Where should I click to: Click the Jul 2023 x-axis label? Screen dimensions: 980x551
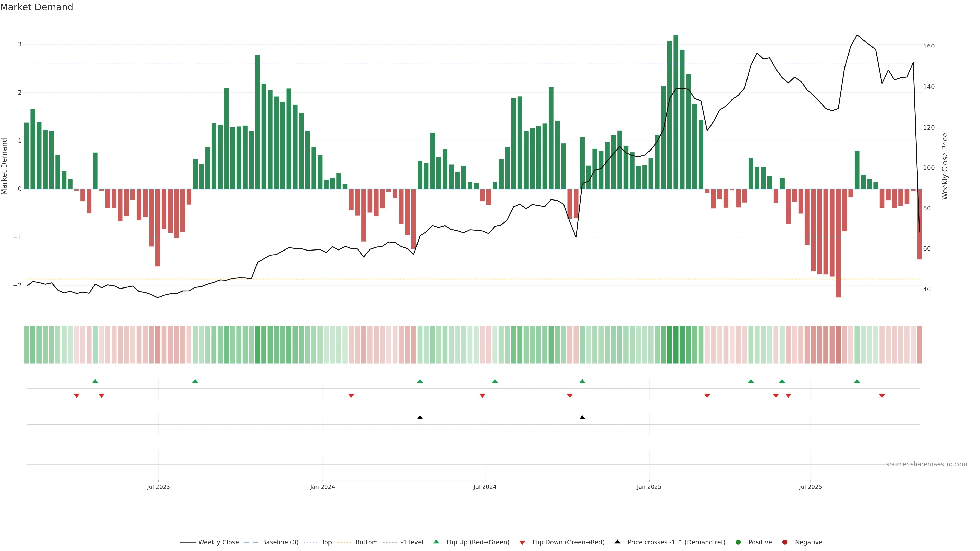coord(158,487)
